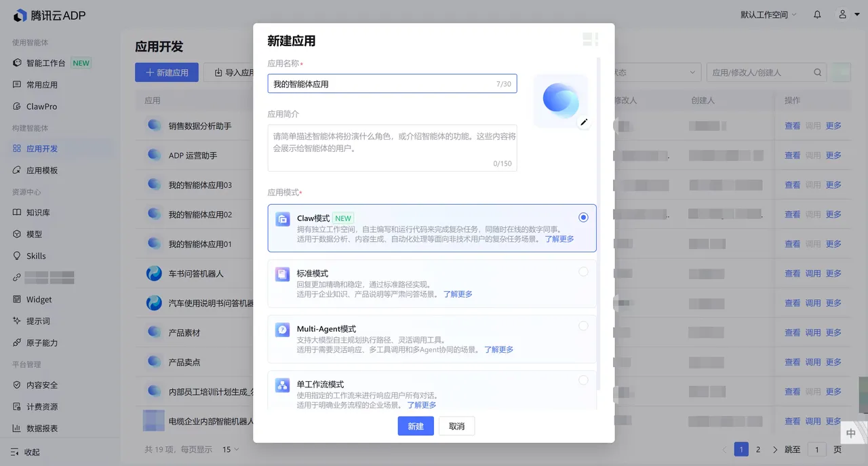Click 调用 for 电缆企业内部智能机器人 row
Image resolution: width=868 pixels, height=466 pixels.
[x=813, y=421]
